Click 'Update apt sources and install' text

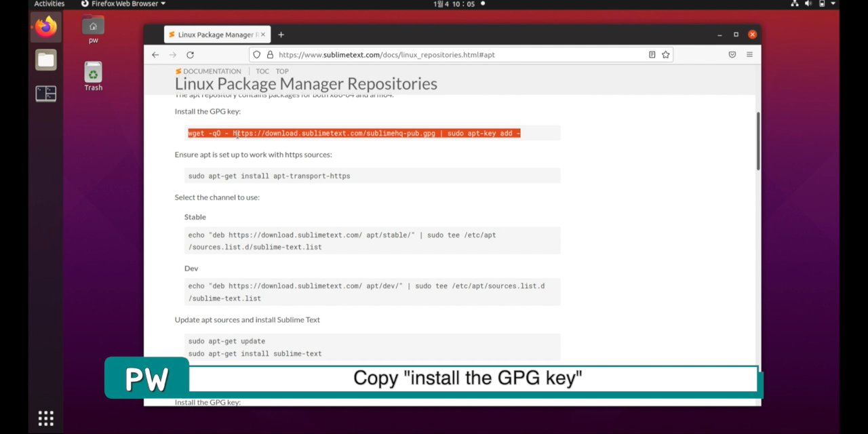pos(248,319)
